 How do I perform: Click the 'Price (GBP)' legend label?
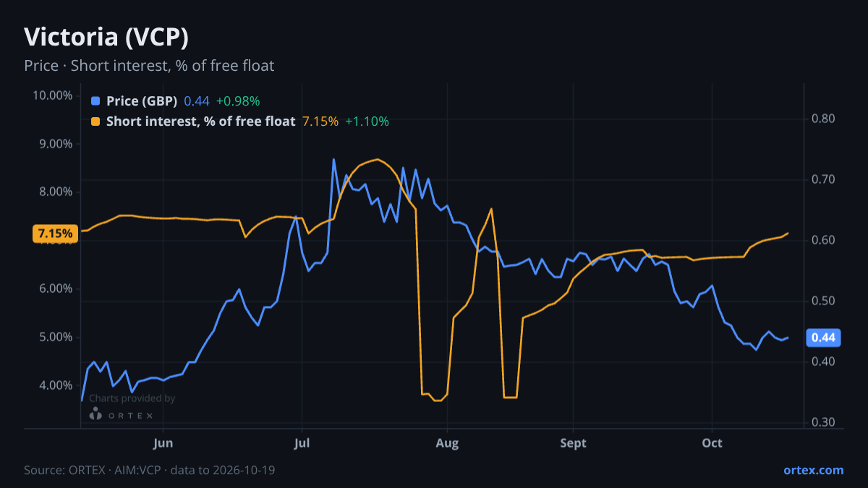142,101
